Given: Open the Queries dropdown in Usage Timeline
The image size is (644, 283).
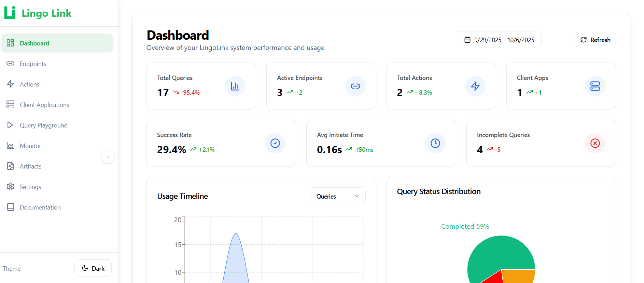Looking at the screenshot, I should tap(338, 196).
